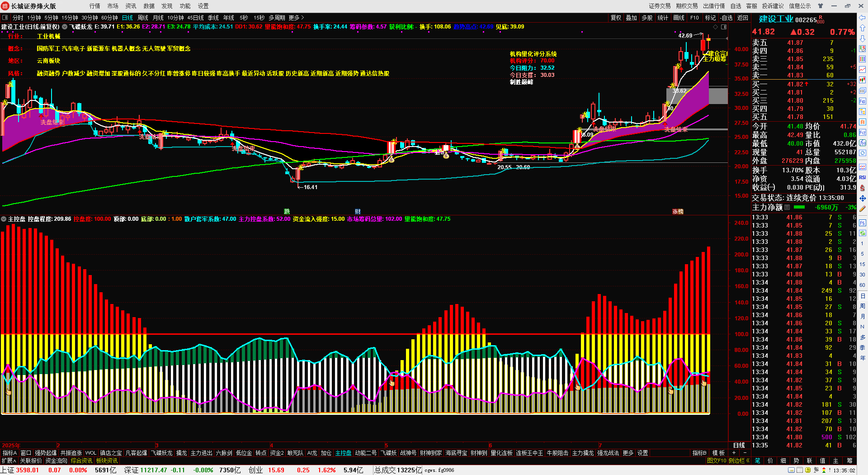This screenshot has height=475, width=868.
Task: Click the four-way move arrows sidebar icon
Action: [x=863, y=198]
